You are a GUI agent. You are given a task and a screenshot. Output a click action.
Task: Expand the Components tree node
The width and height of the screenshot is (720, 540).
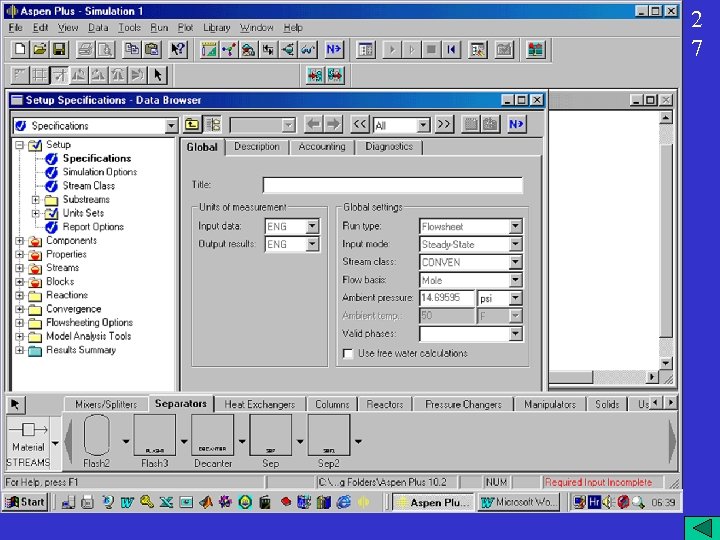(x=20, y=241)
